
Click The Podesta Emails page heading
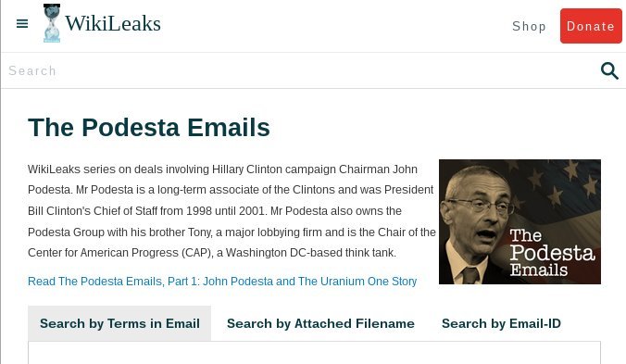149,127
